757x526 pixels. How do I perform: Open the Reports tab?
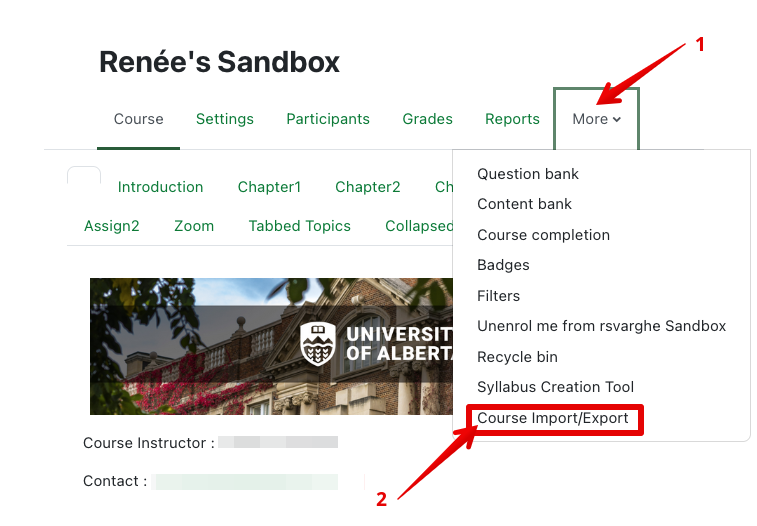tap(512, 119)
